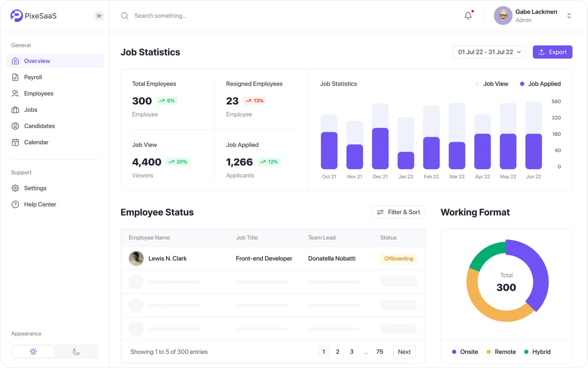
Task: Switch to dark mode with moon icon
Action: [76, 352]
